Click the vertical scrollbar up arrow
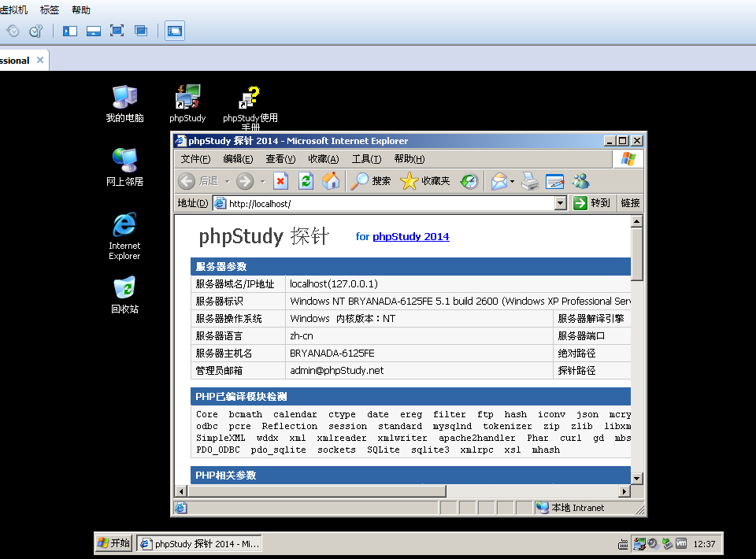The height and width of the screenshot is (559, 756). tap(637, 221)
